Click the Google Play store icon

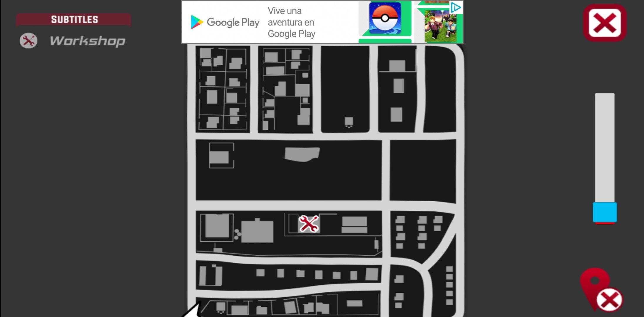tap(196, 23)
